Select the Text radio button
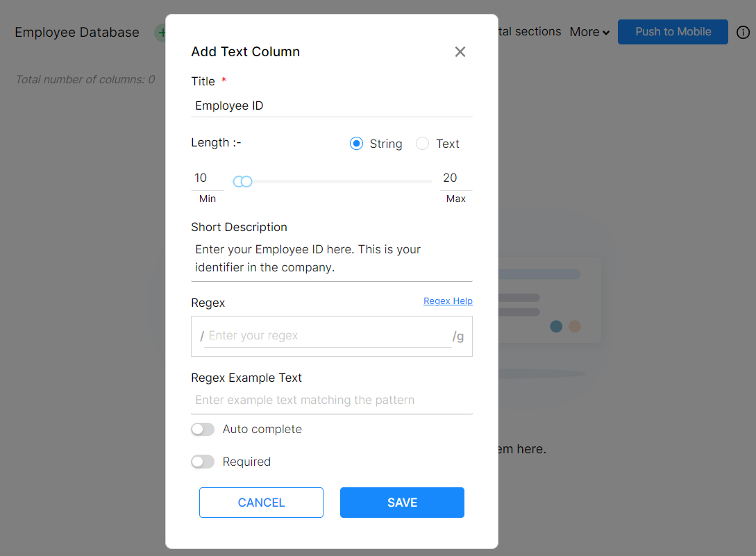 tap(422, 144)
